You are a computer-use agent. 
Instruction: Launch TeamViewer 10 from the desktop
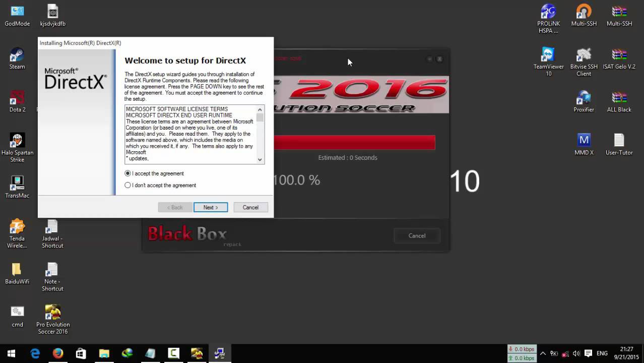click(x=548, y=62)
